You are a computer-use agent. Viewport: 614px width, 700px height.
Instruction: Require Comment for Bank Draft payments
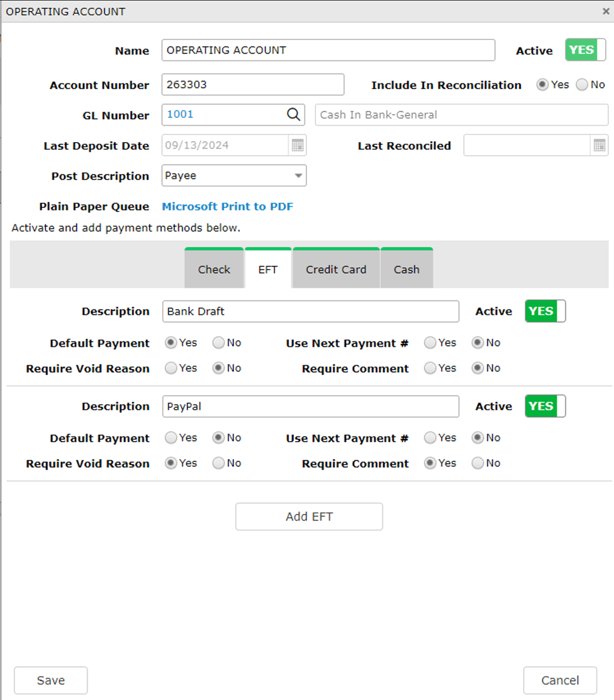(430, 368)
